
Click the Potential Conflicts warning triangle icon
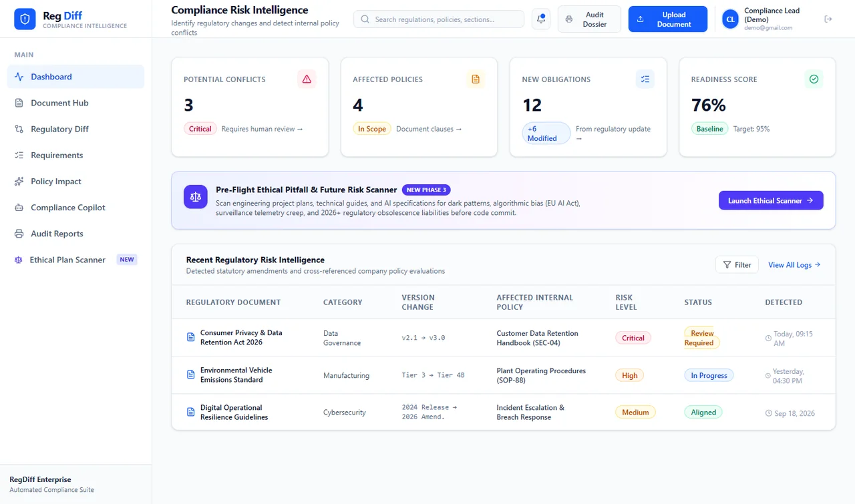click(x=307, y=79)
